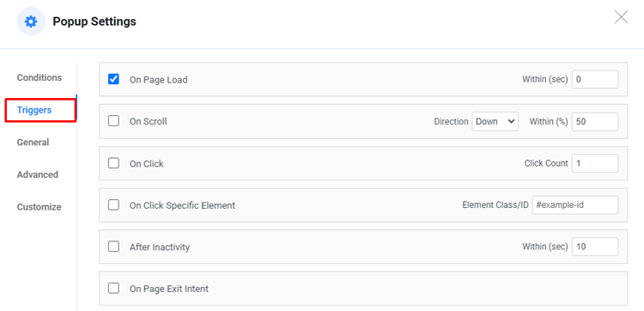Click After Inactivity Within seconds field
Screen dimensions: 644x311
[x=595, y=247]
